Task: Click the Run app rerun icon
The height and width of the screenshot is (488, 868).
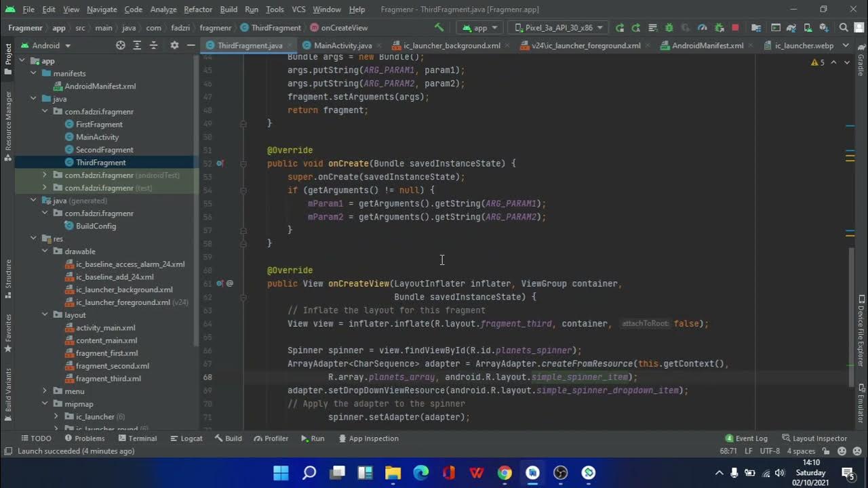Action: coord(619,28)
